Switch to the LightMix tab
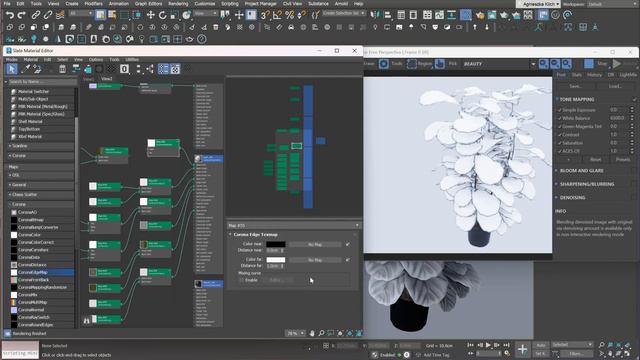 (628, 75)
